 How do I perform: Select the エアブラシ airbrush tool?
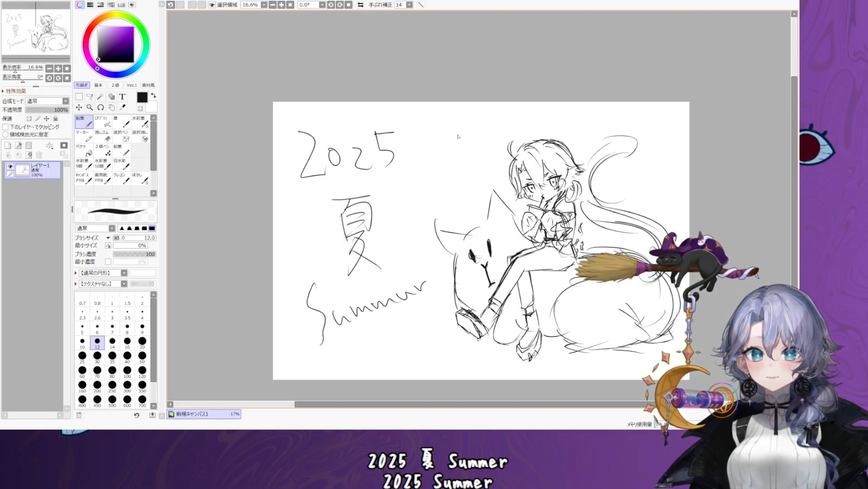(x=103, y=122)
